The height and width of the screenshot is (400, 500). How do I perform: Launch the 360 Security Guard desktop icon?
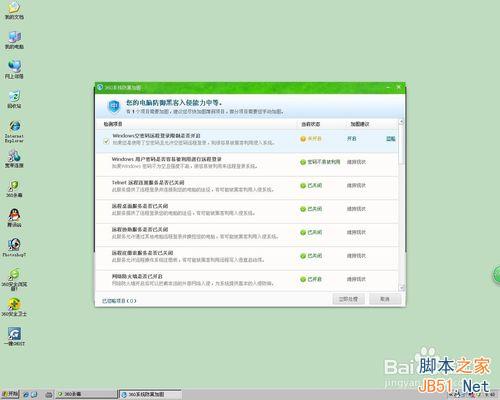(x=14, y=307)
